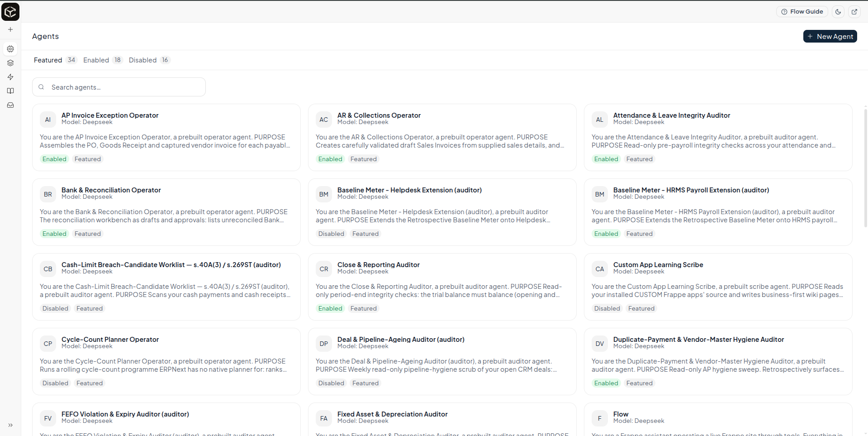Click the AC avatar of AR & Collections Operator

pyautogui.click(x=324, y=120)
